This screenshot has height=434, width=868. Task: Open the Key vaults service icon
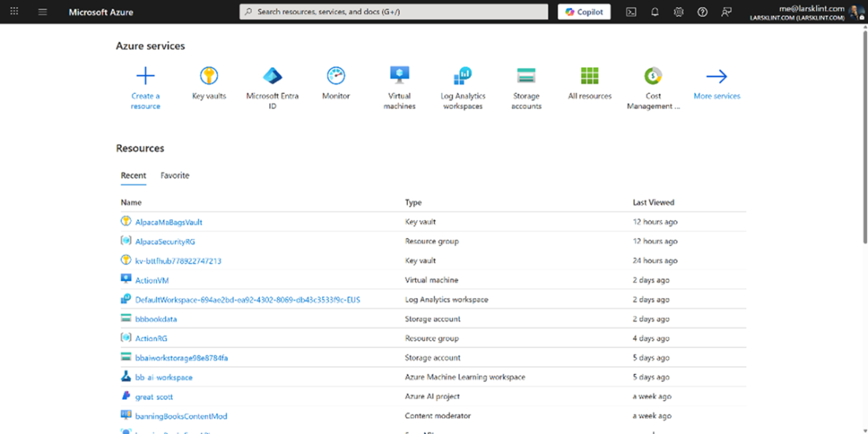209,77
